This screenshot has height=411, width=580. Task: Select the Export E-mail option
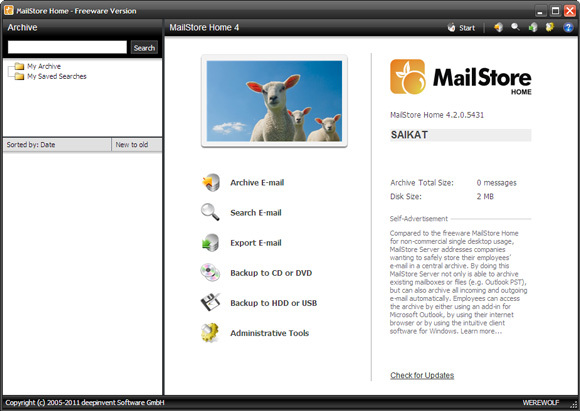(256, 243)
